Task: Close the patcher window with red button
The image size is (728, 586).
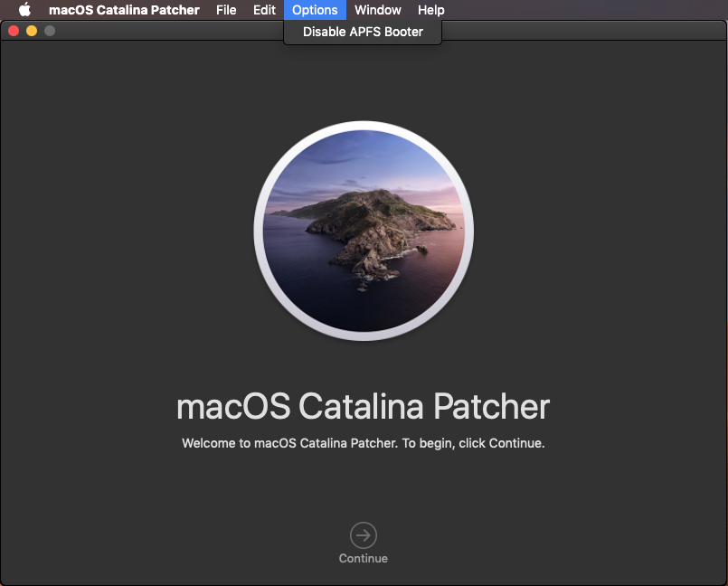Action: point(14,31)
